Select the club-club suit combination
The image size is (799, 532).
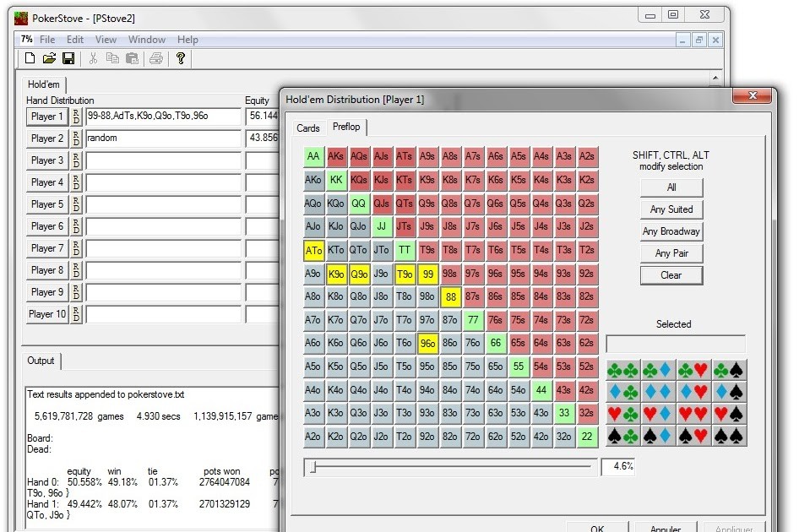pyautogui.click(x=623, y=370)
